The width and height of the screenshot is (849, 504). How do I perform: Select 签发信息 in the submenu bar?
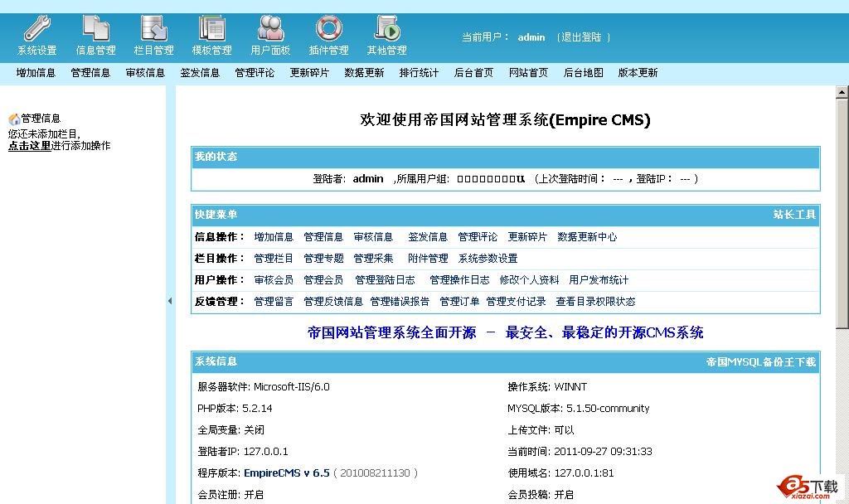[x=200, y=73]
